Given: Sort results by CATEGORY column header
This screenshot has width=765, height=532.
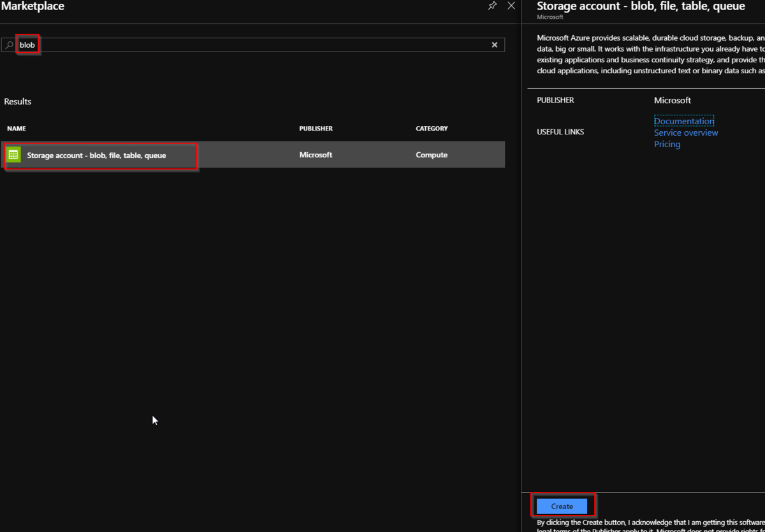Looking at the screenshot, I should tap(432, 129).
